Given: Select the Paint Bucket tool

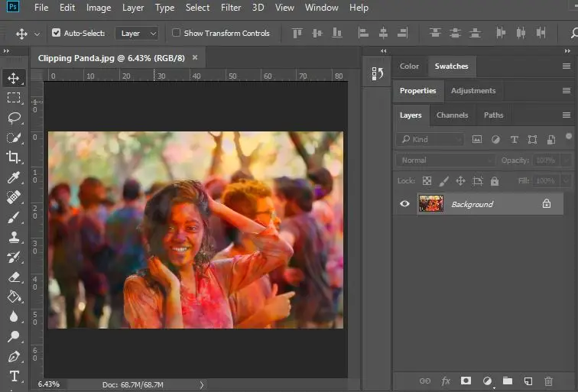Looking at the screenshot, I should click(14, 296).
